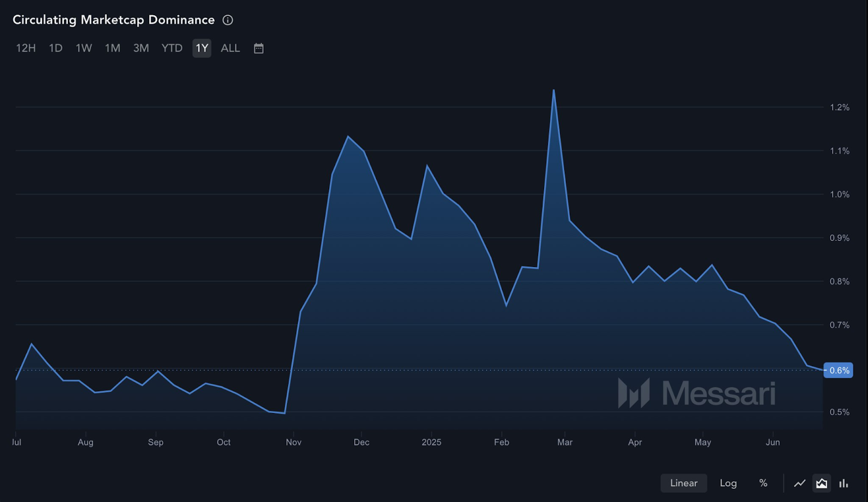Click the 1.2% y-axis label
This screenshot has width=868, height=502.
point(839,107)
